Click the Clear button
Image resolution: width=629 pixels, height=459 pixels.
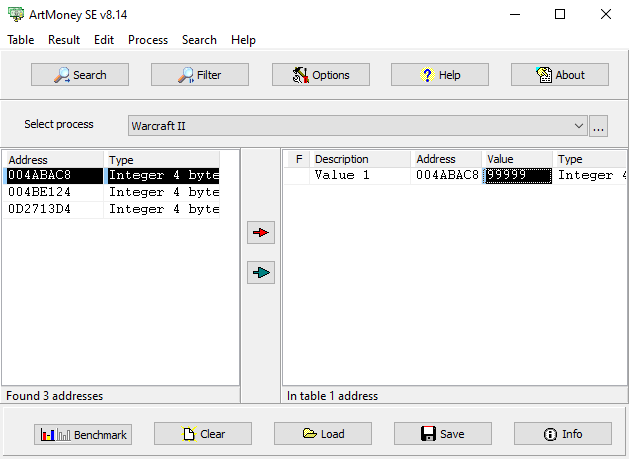click(203, 434)
